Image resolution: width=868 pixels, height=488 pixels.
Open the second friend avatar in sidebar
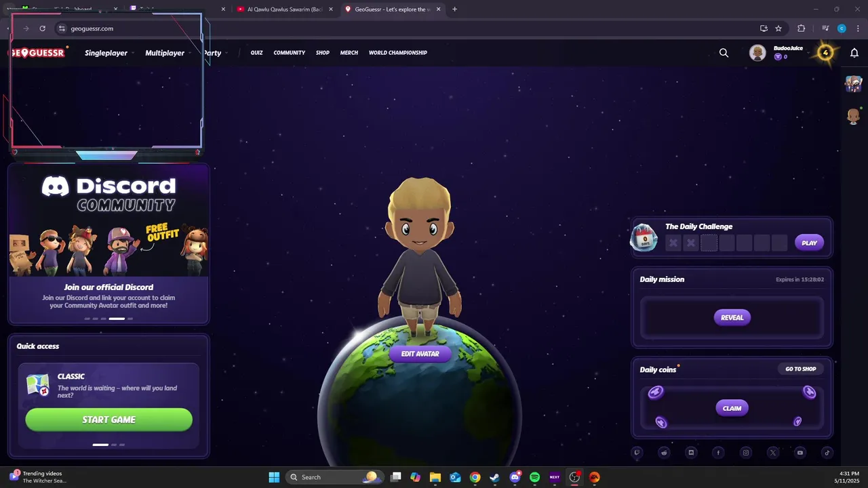(x=853, y=116)
